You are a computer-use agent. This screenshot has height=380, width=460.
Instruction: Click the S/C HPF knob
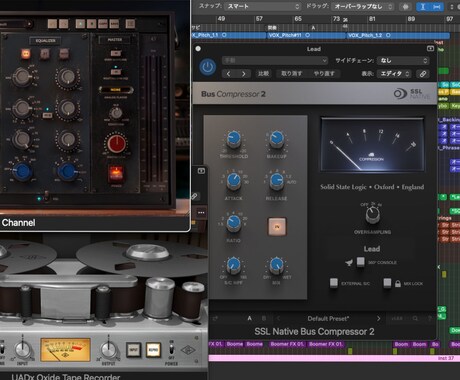[234, 265]
